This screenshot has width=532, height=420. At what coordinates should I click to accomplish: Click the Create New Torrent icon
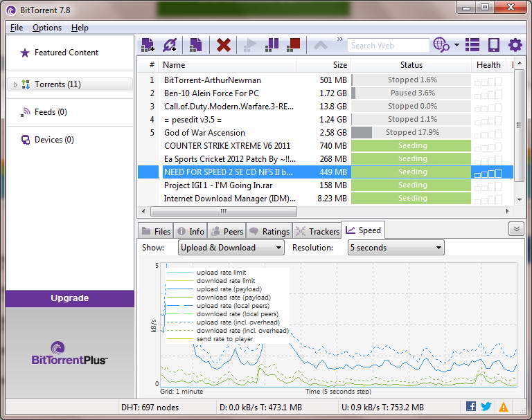click(196, 45)
